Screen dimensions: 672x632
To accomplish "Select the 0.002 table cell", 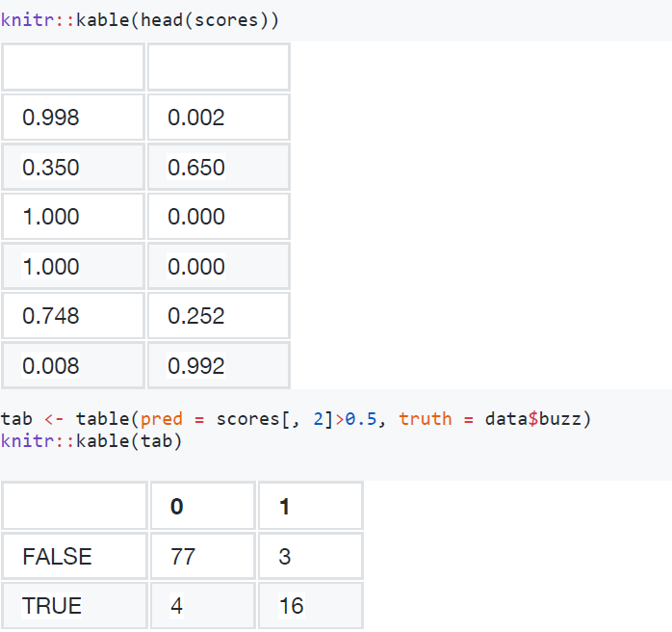I will pyautogui.click(x=219, y=117).
